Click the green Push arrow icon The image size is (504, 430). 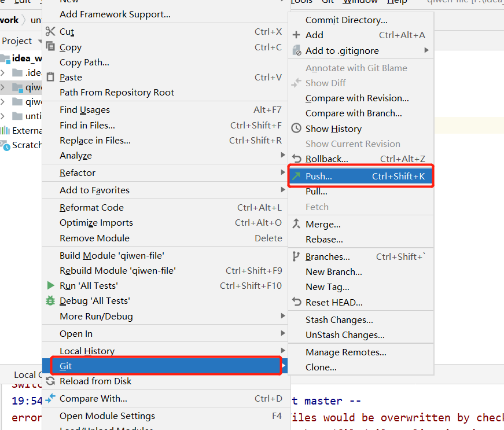click(296, 176)
